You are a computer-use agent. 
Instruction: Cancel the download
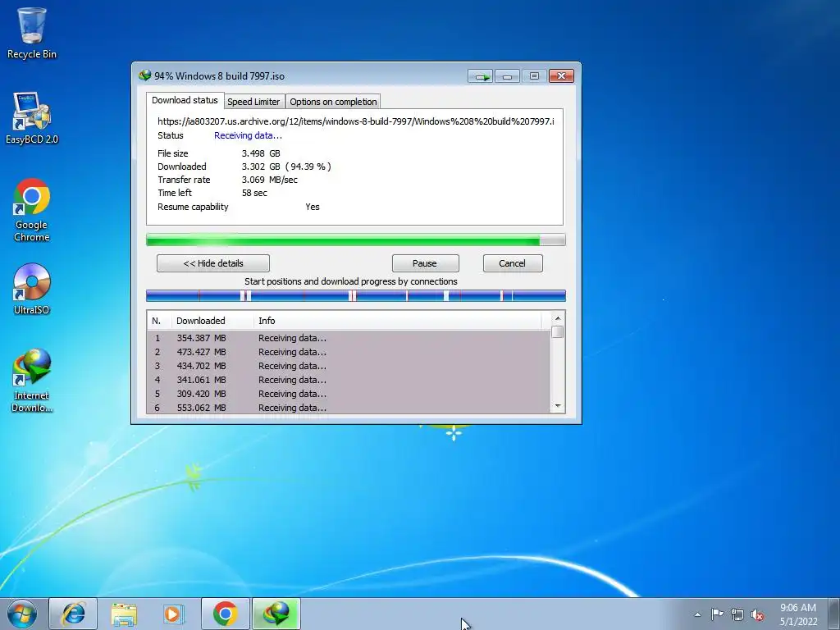coord(513,263)
